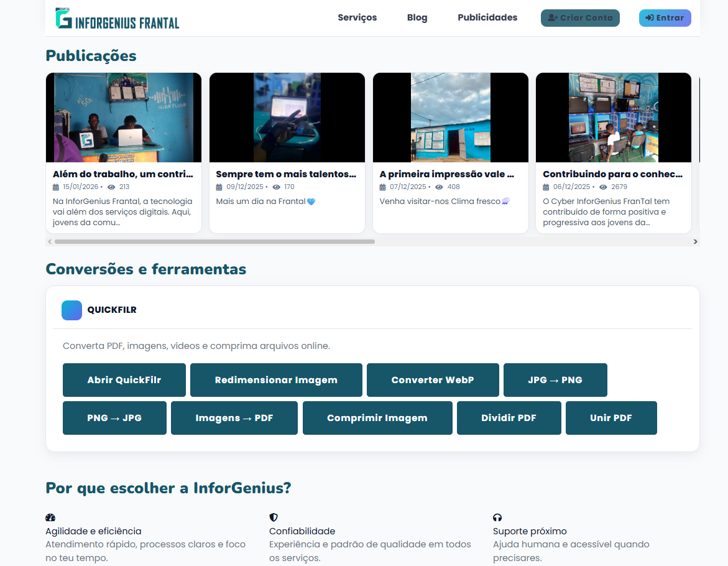728x566 pixels.
Task: Click the Conversões e ferramentas heading
Action: (145, 269)
